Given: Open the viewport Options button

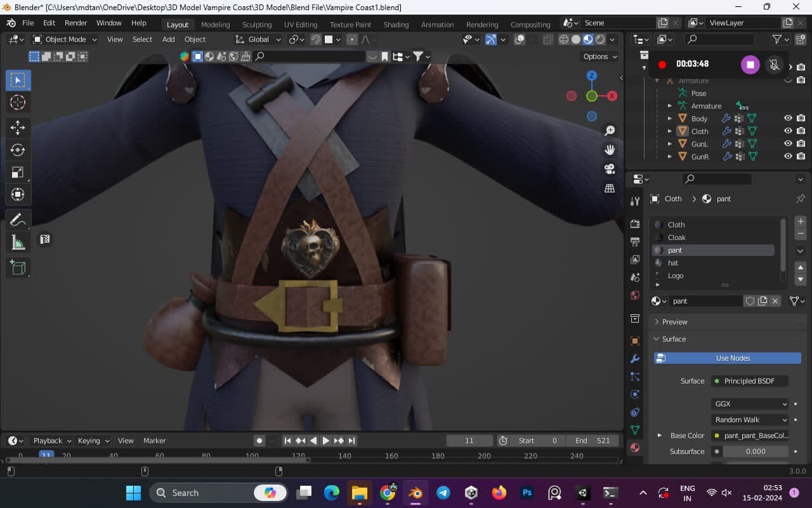Looking at the screenshot, I should click(x=598, y=56).
